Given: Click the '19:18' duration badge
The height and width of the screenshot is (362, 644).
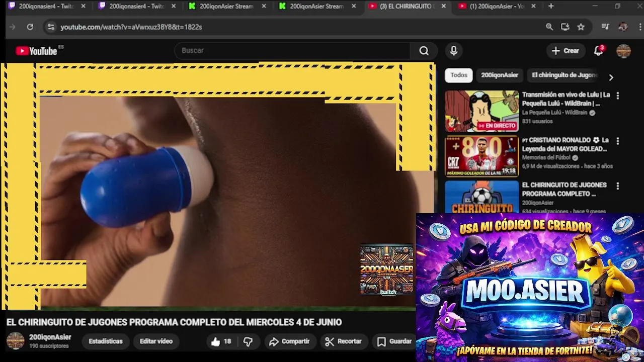Looking at the screenshot, I should (509, 171).
